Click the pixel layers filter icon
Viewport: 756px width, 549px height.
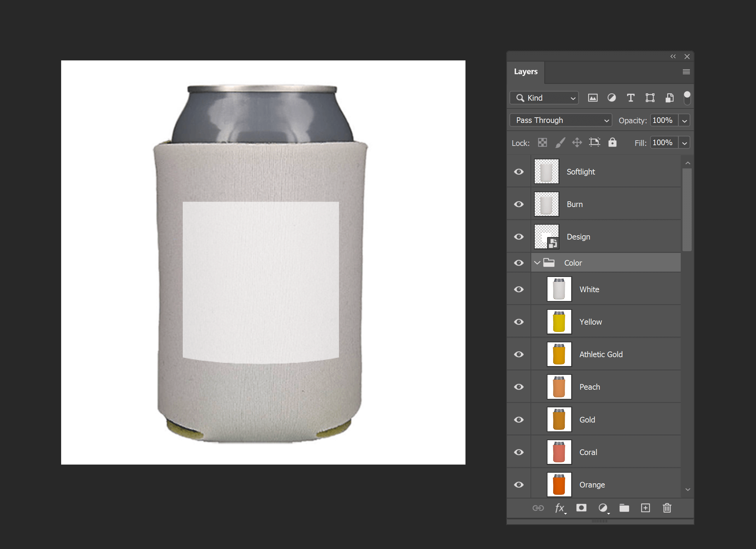pos(593,98)
